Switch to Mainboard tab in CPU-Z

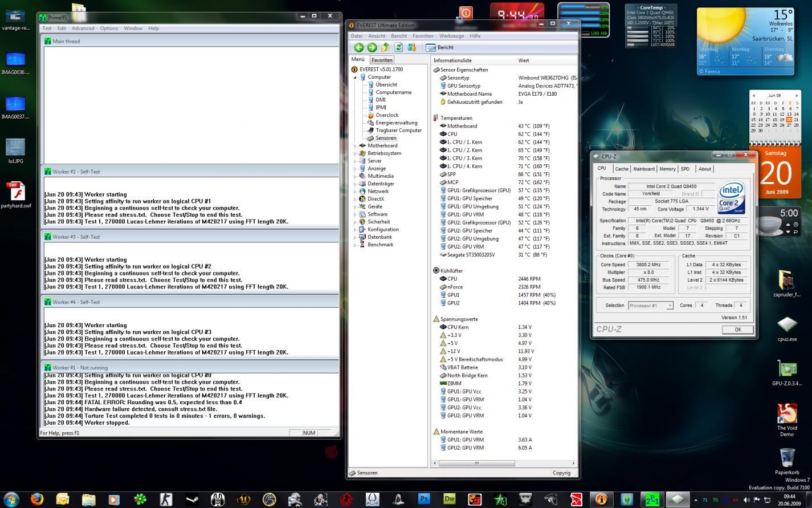[644, 169]
